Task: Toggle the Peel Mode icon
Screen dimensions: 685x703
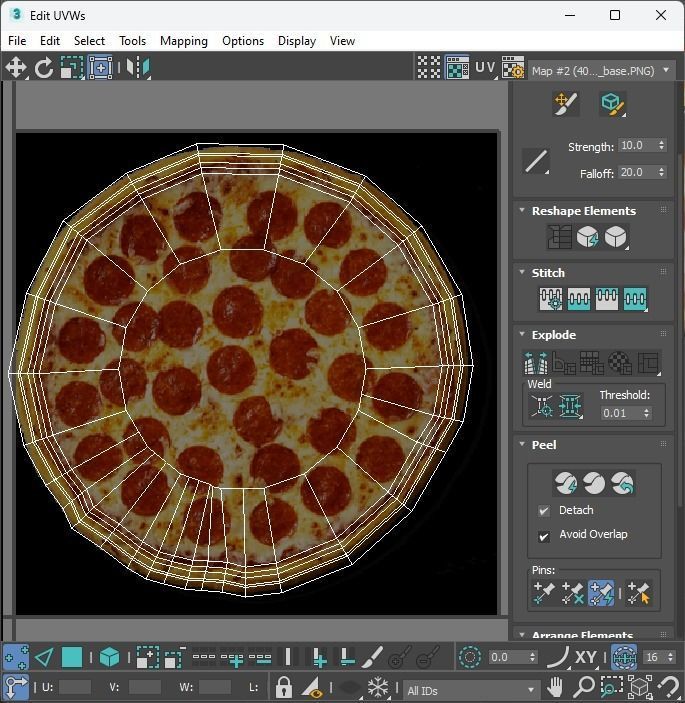Action: coord(594,483)
